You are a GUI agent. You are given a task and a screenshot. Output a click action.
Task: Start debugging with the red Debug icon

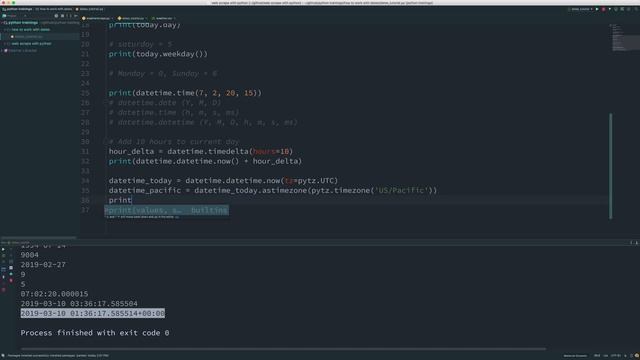point(603,9)
